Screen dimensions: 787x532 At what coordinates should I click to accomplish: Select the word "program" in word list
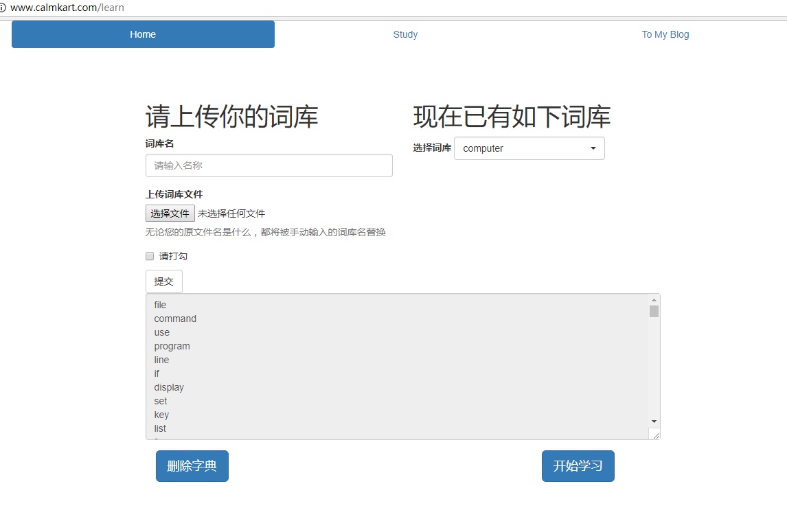click(x=172, y=346)
